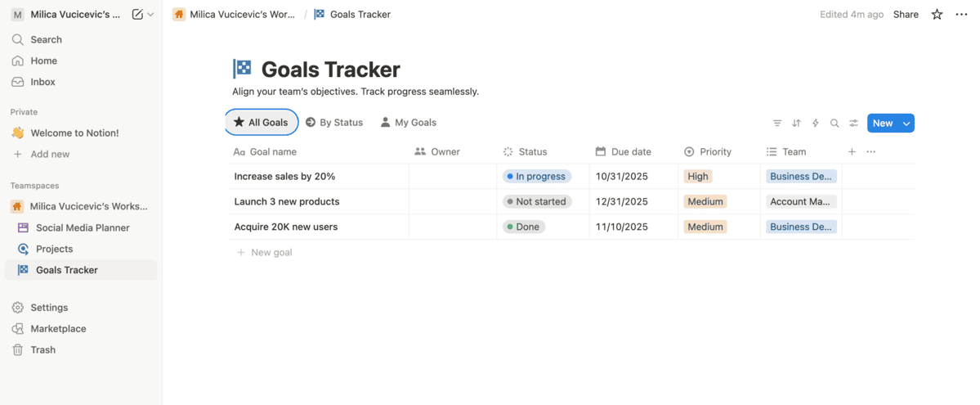This screenshot has width=980, height=405.
Task: Open Trash in the sidebar
Action: 43,349
